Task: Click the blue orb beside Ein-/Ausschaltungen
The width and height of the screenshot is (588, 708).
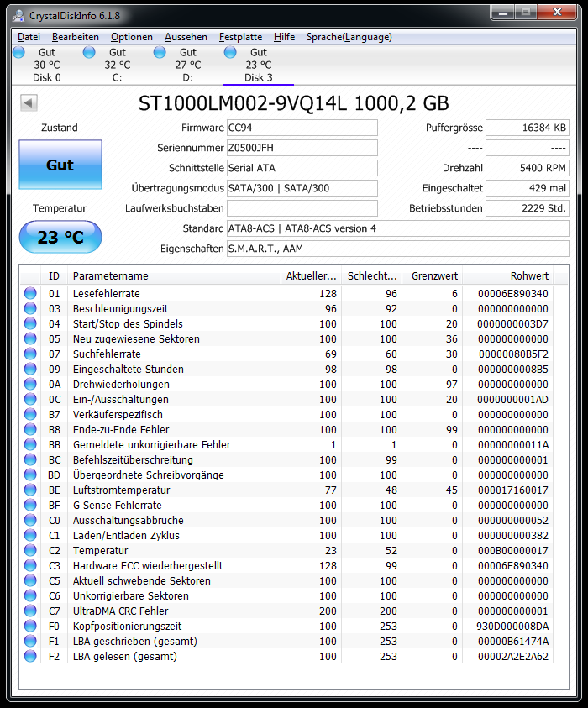Action: 30,399
